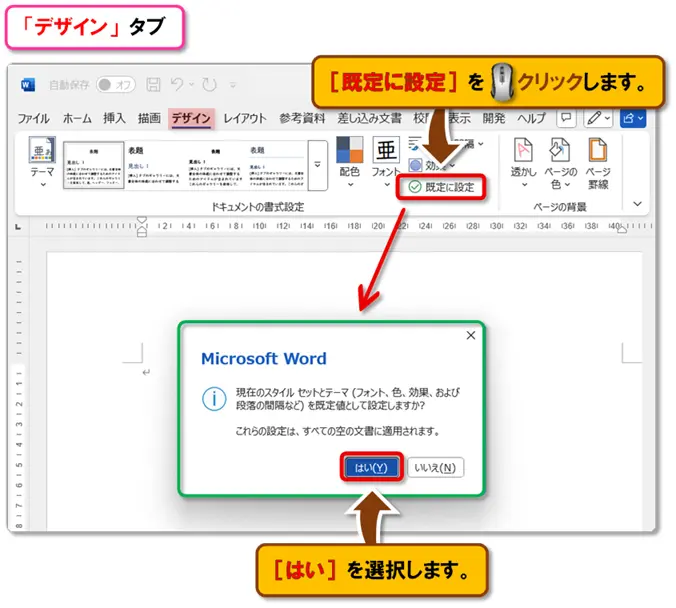Open the ファイル (File) tab
Viewport: 676px width, 608px height.
click(x=34, y=118)
